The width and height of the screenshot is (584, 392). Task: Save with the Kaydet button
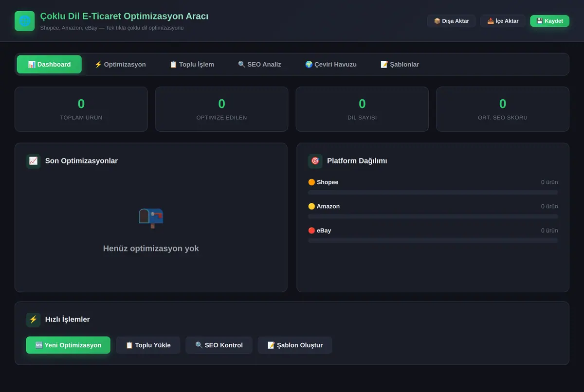pos(549,21)
